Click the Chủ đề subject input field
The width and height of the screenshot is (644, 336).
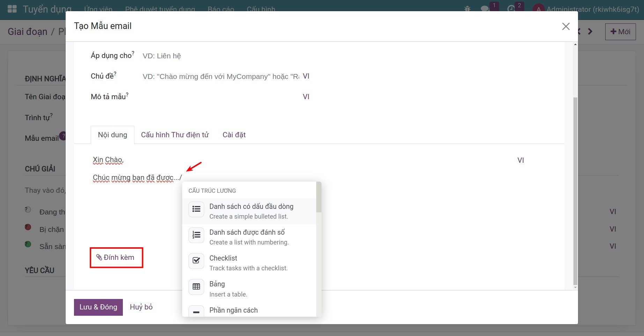[x=220, y=76]
